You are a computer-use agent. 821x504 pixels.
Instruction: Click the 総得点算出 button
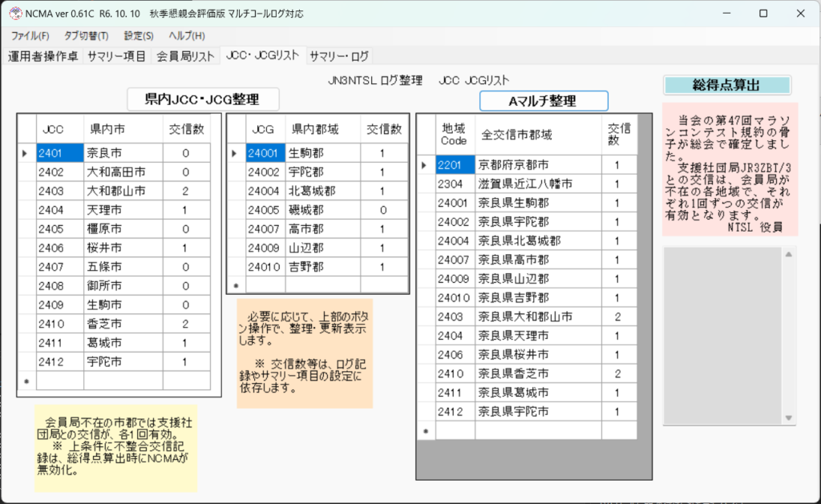[726, 85]
